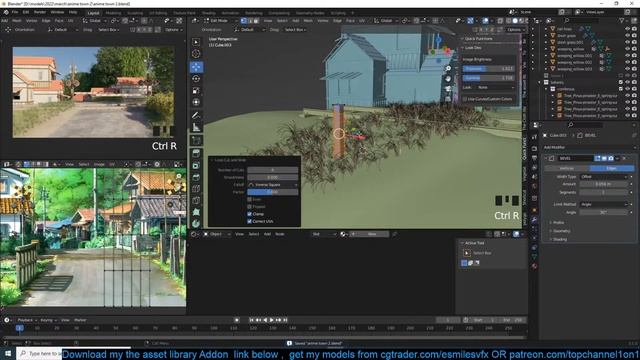Switch to the Layout workspace tab

93,13
